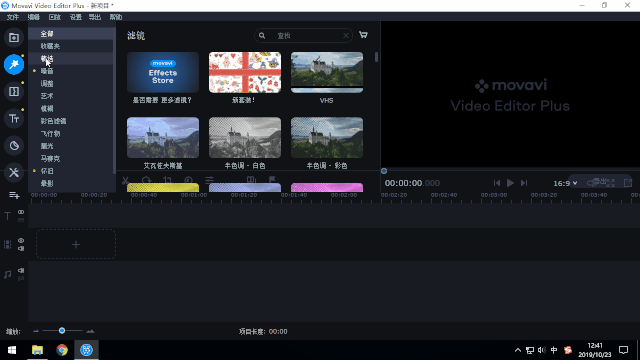Click inside the filter search field
The image size is (640, 360).
click(x=304, y=36)
